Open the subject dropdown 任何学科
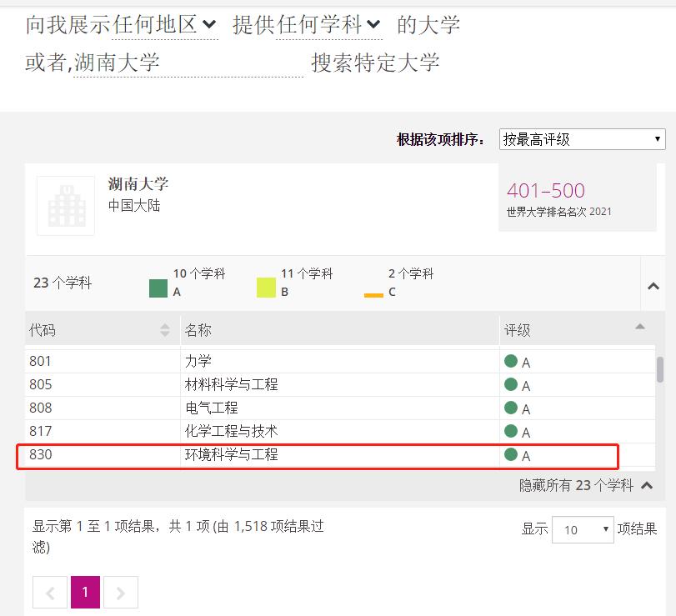This screenshot has width=676, height=616. [329, 25]
